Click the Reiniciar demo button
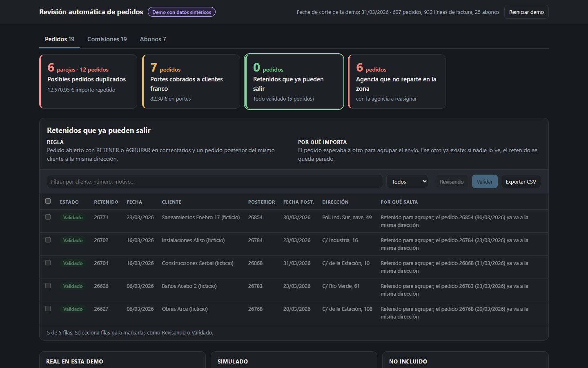This screenshot has width=588, height=368. (x=526, y=12)
